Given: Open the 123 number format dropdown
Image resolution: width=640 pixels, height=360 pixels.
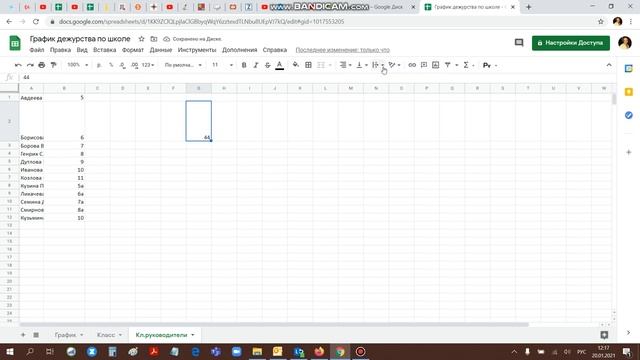Looking at the screenshot, I should (148, 65).
